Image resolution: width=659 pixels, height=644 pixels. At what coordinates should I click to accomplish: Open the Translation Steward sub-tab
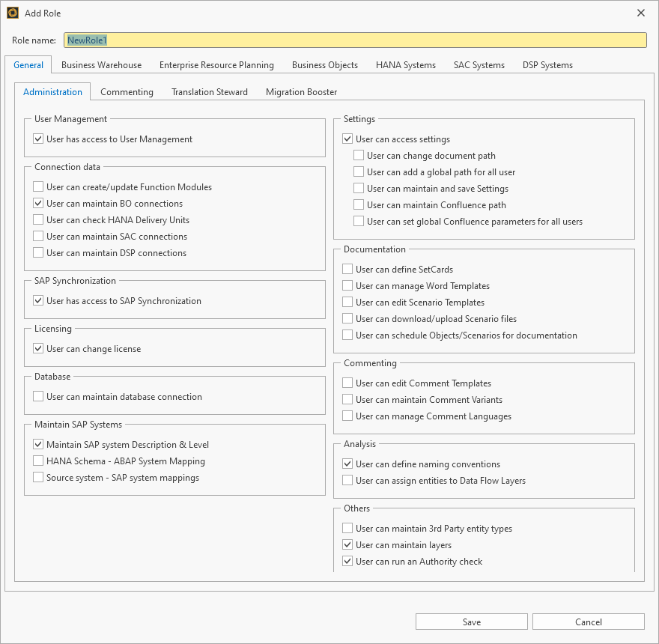click(209, 92)
